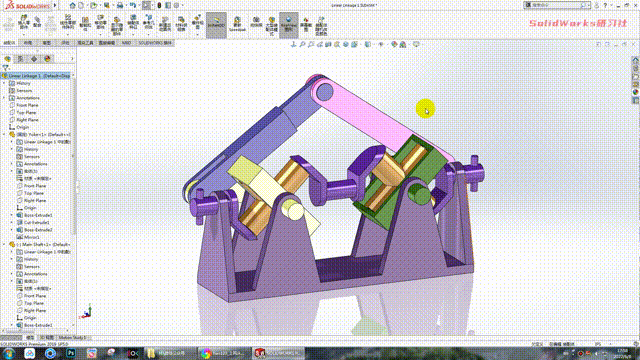Open Large Assembly settings tool

[271, 25]
